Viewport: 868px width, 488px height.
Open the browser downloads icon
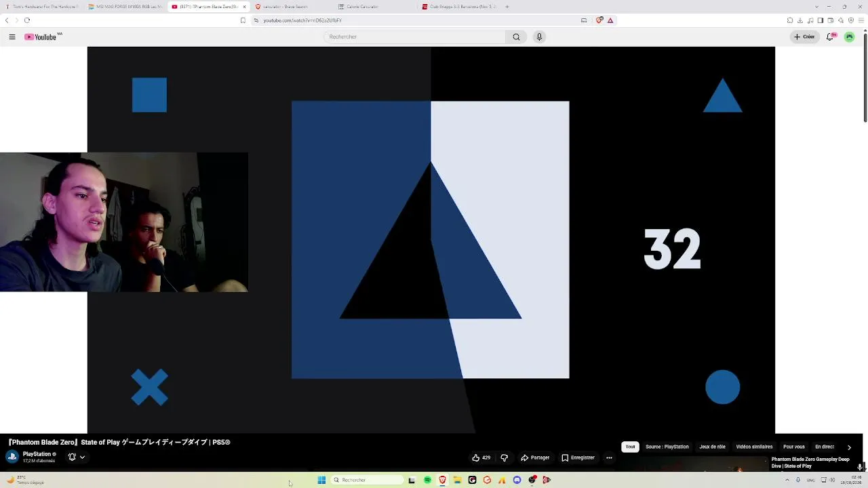(800, 20)
